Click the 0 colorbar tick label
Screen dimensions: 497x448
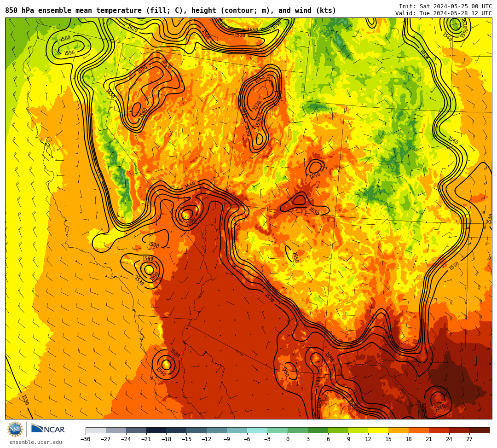(x=288, y=439)
